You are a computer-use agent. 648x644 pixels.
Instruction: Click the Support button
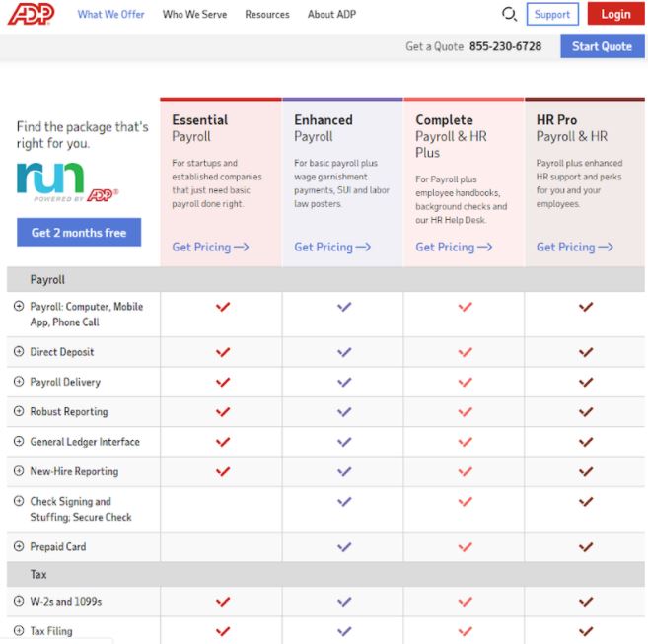point(552,14)
